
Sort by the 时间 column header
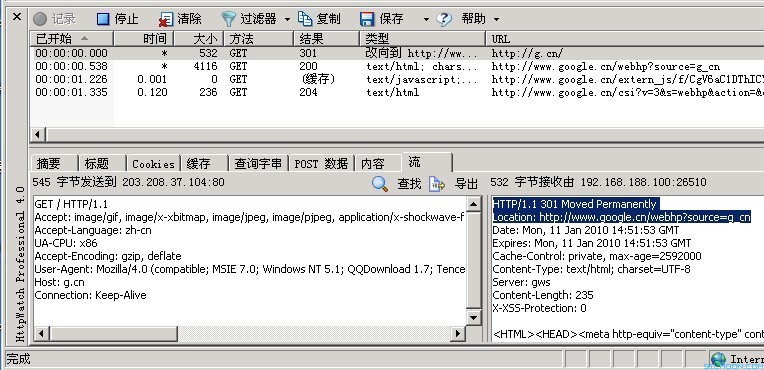point(144,39)
